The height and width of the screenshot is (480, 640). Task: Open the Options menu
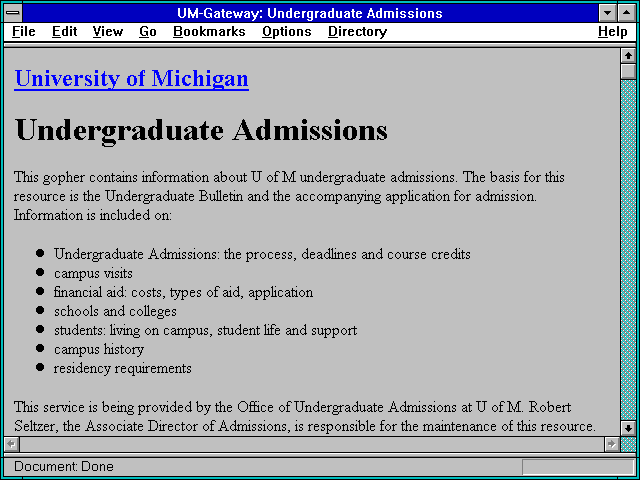coord(287,31)
